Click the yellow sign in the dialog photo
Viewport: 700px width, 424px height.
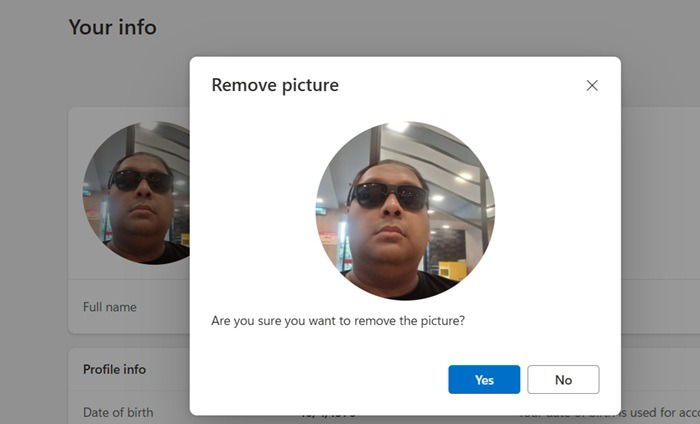(x=453, y=270)
